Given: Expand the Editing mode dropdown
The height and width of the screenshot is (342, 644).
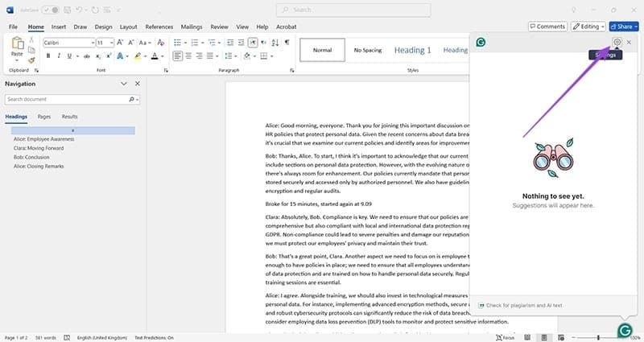Looking at the screenshot, I should [588, 27].
